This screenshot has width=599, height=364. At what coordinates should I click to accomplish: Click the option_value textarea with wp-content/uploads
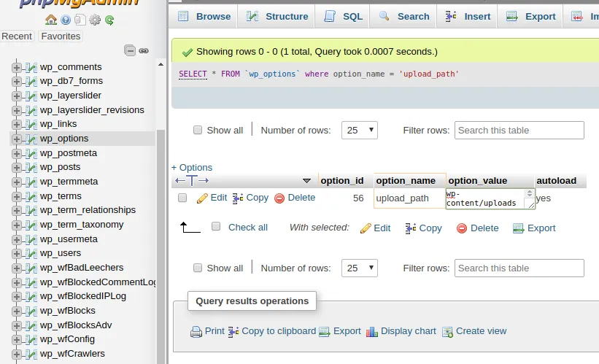(x=490, y=198)
